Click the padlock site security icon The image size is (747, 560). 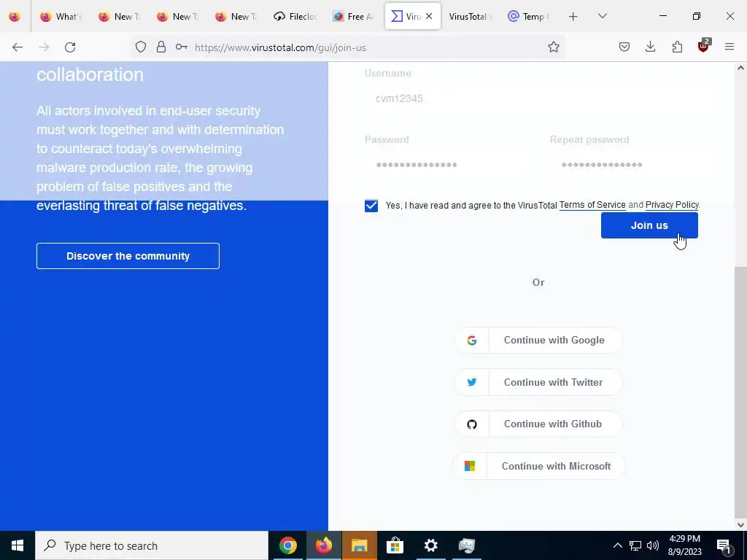tap(161, 47)
